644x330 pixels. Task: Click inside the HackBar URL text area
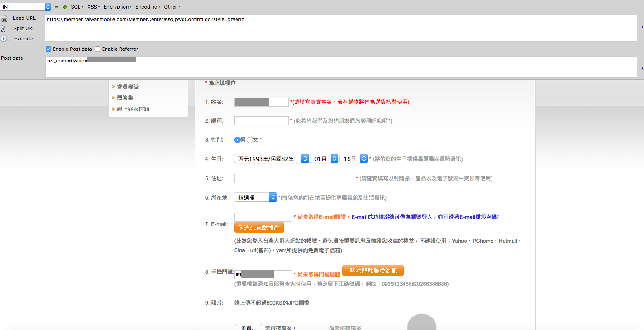[341, 28]
